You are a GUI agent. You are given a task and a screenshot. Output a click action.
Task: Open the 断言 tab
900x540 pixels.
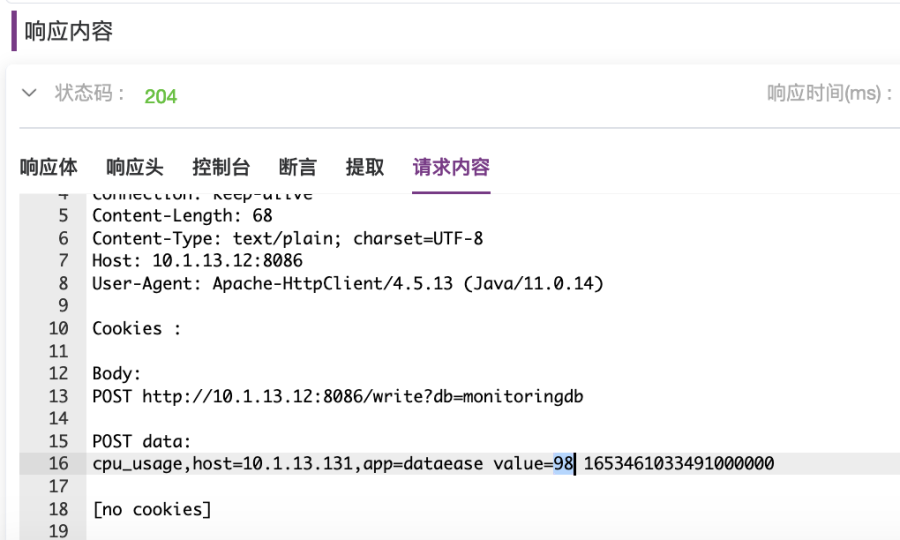point(297,167)
